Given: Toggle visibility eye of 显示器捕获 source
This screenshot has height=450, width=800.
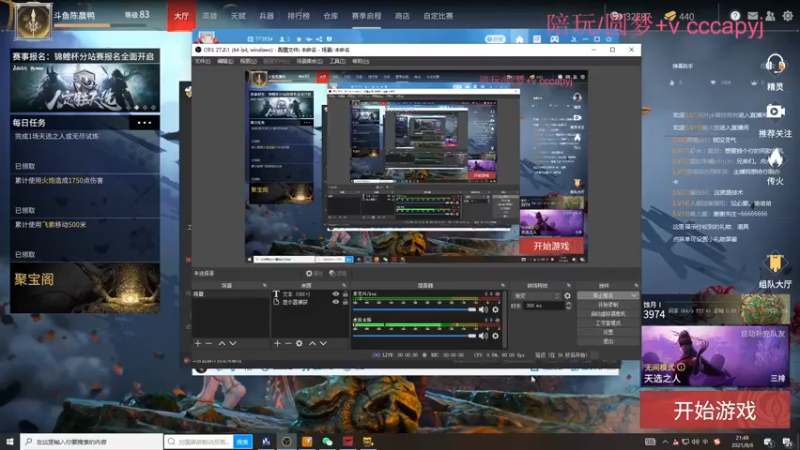Looking at the screenshot, I should click(335, 302).
